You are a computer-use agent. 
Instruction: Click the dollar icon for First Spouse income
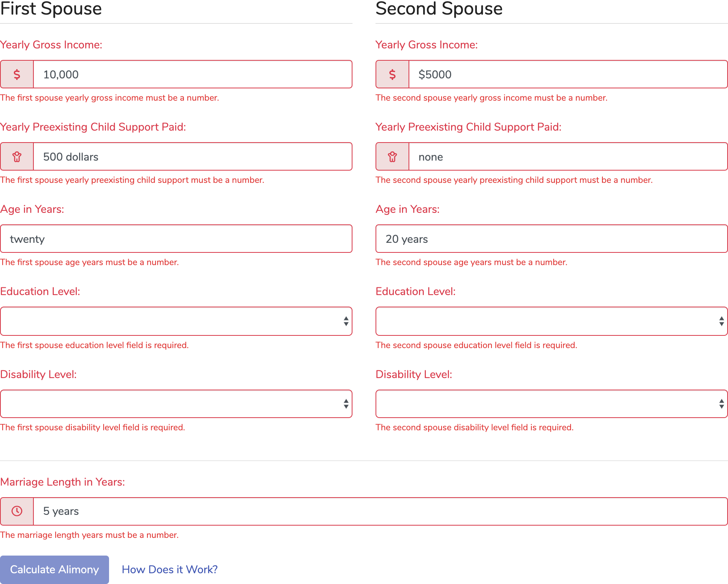click(x=17, y=74)
